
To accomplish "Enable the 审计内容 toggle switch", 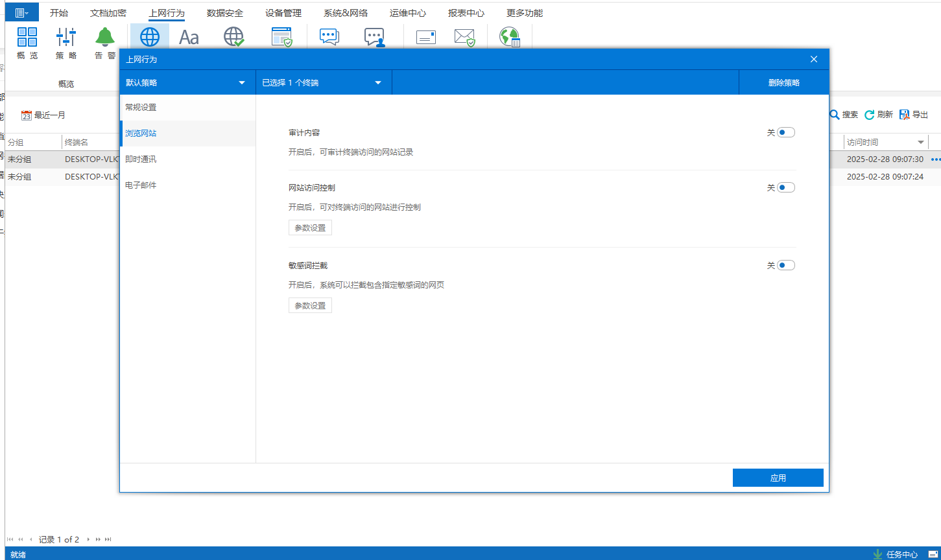I will [785, 132].
